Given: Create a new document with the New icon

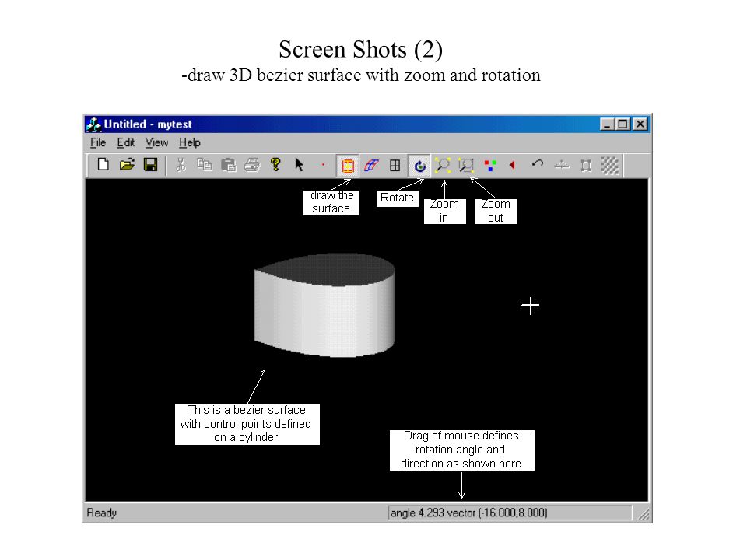Looking at the screenshot, I should (103, 165).
